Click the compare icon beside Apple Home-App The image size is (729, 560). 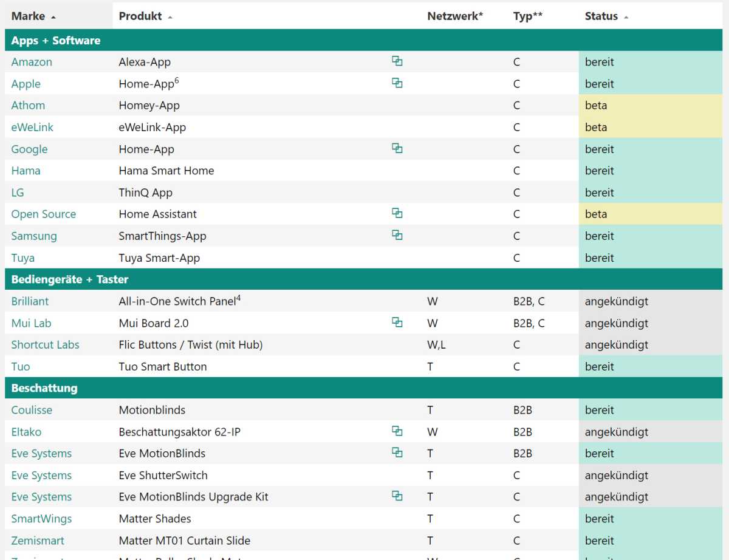tap(397, 83)
